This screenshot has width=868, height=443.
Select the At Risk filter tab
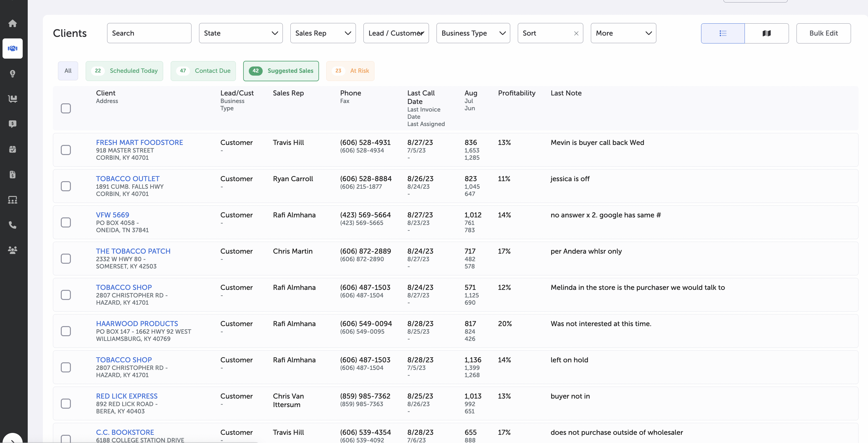(351, 71)
